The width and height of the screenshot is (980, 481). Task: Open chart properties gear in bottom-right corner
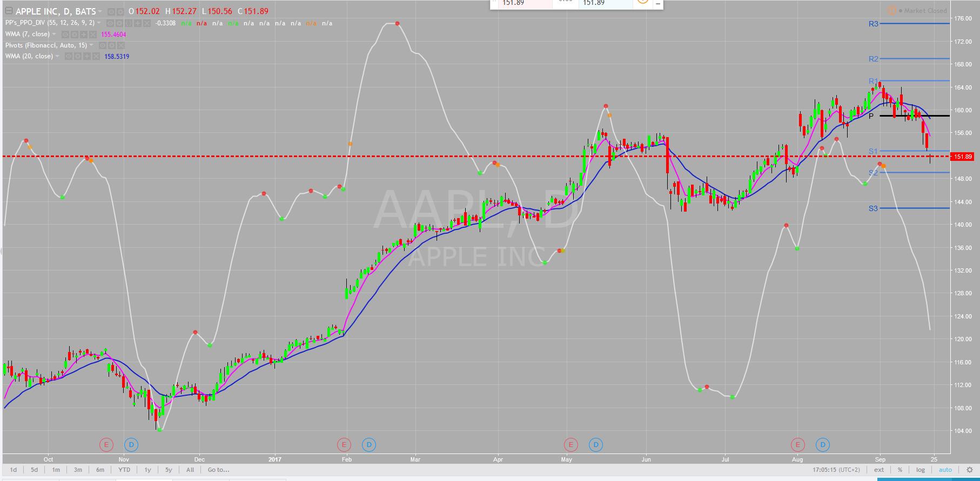[x=970, y=470]
